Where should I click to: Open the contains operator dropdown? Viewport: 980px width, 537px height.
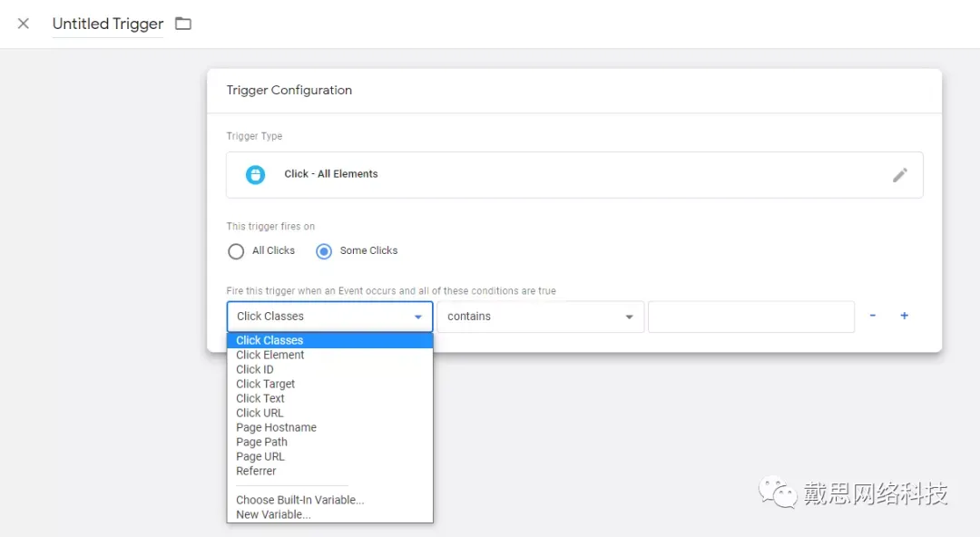click(x=540, y=317)
